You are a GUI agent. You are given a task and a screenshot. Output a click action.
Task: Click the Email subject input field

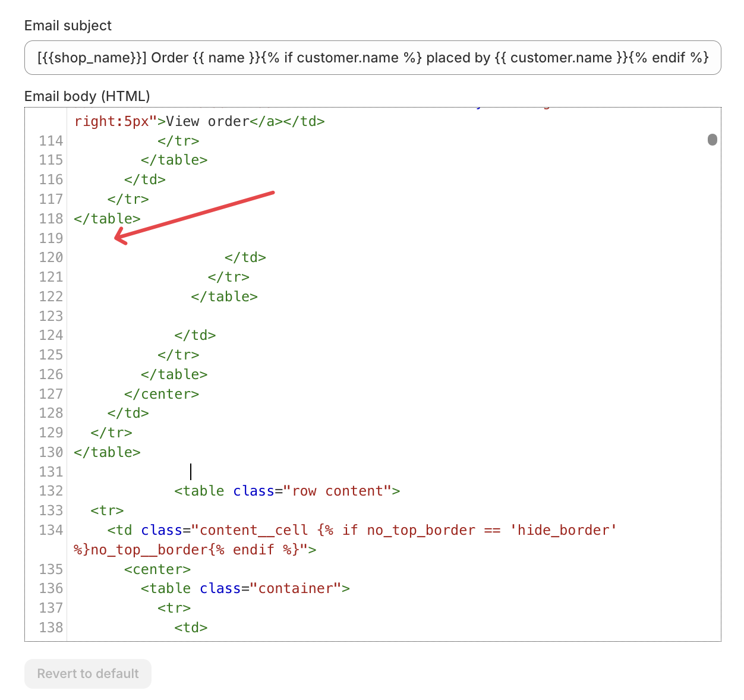pos(373,58)
